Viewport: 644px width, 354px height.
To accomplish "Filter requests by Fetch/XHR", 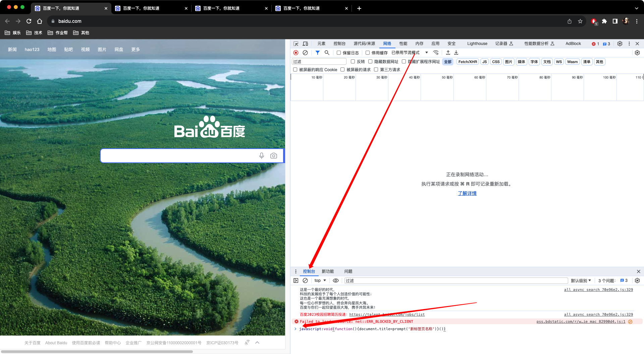I will pyautogui.click(x=468, y=62).
